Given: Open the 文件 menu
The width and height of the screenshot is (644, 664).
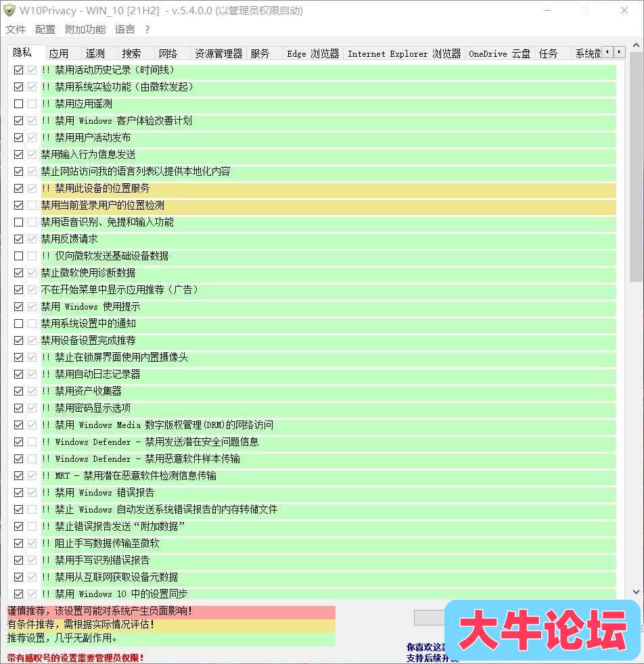Looking at the screenshot, I should [16, 29].
